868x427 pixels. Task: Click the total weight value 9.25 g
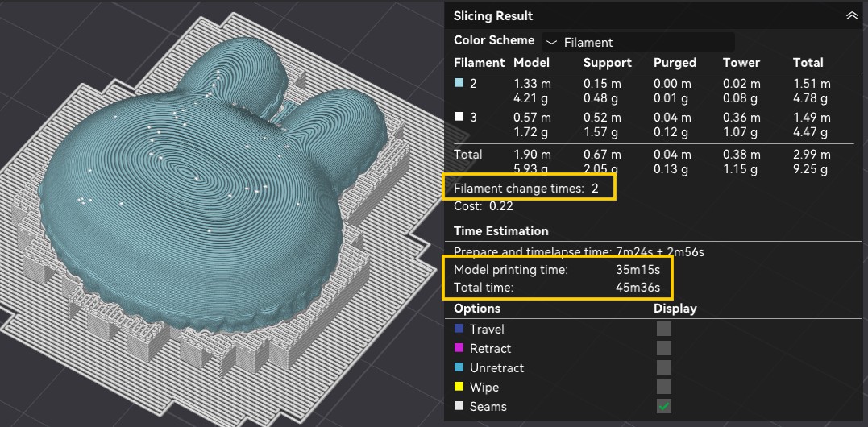pyautogui.click(x=810, y=168)
